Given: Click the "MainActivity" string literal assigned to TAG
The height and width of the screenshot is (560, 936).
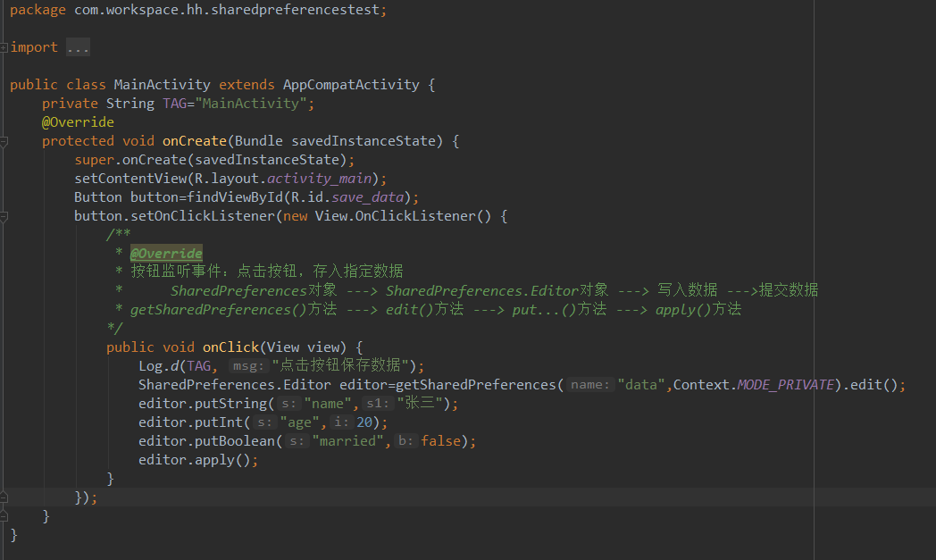Looking at the screenshot, I should click(x=251, y=104).
